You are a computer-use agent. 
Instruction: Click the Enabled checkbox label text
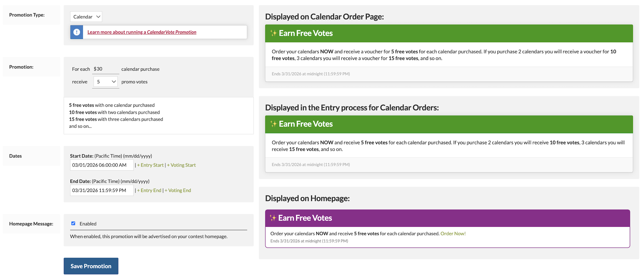tap(88, 224)
